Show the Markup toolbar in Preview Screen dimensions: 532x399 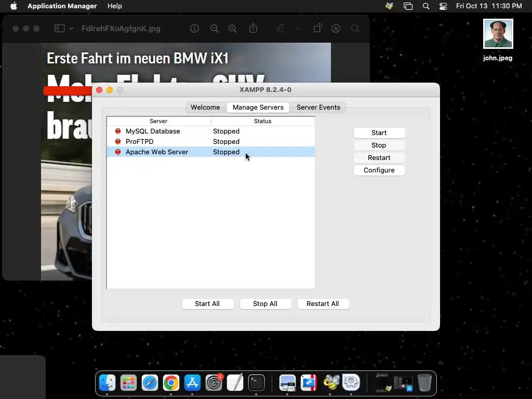[x=336, y=29]
